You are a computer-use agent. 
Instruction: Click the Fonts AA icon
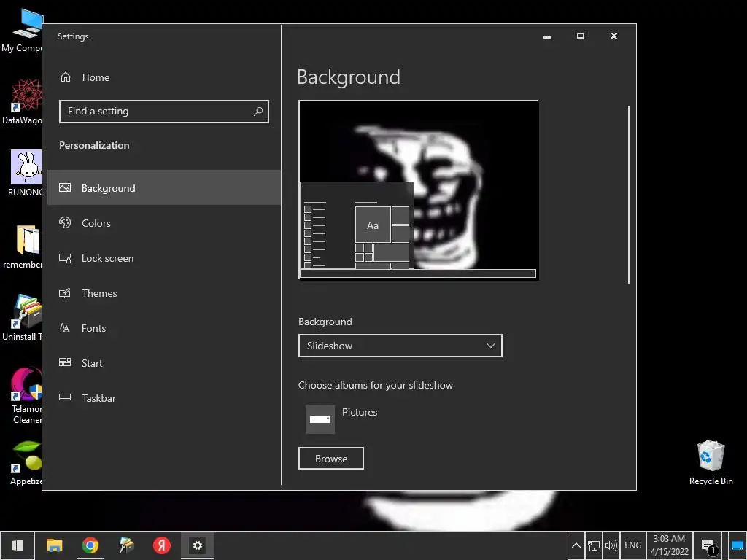65,327
